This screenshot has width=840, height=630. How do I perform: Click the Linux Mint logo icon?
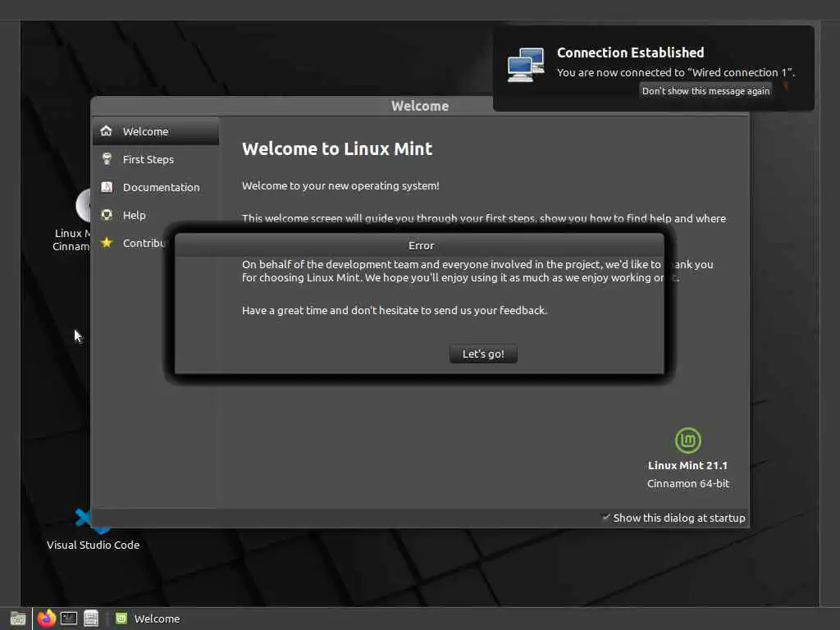point(688,441)
